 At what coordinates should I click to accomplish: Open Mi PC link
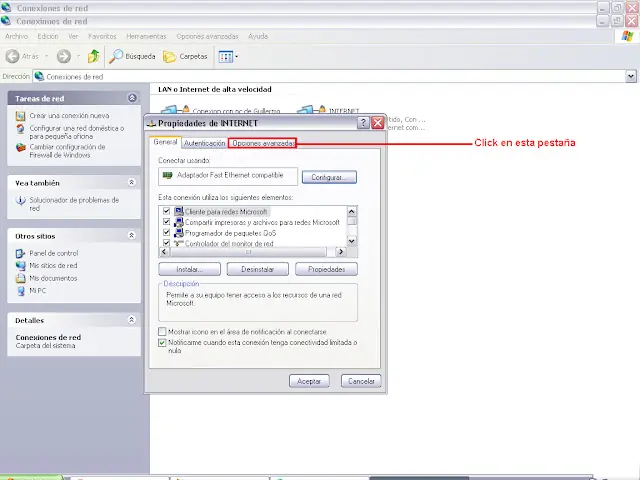pyautogui.click(x=38, y=291)
